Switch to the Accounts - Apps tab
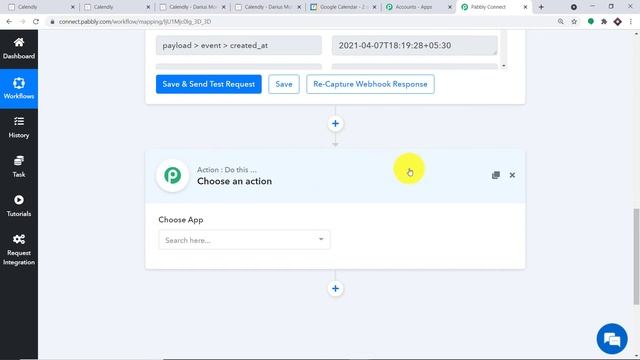640x360 pixels. [418, 7]
